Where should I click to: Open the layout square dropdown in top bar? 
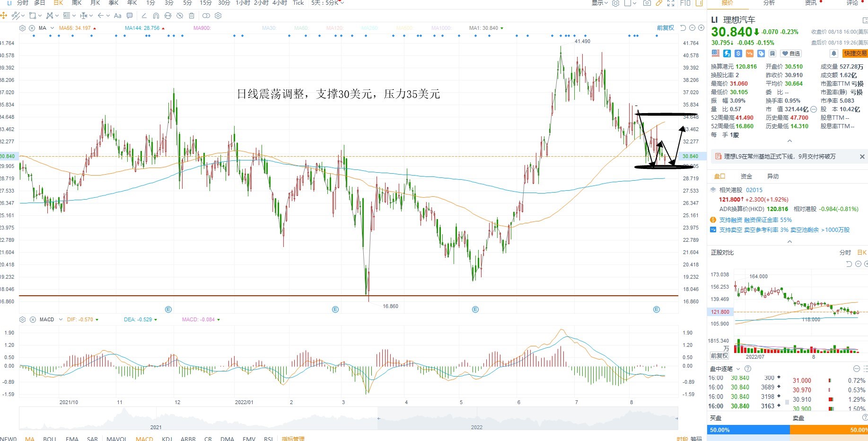pos(630,3)
